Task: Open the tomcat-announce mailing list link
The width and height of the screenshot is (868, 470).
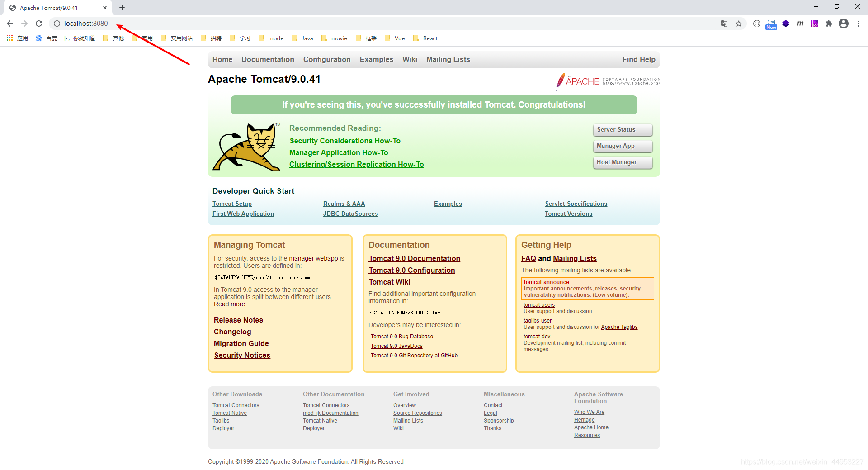Action: pos(546,282)
